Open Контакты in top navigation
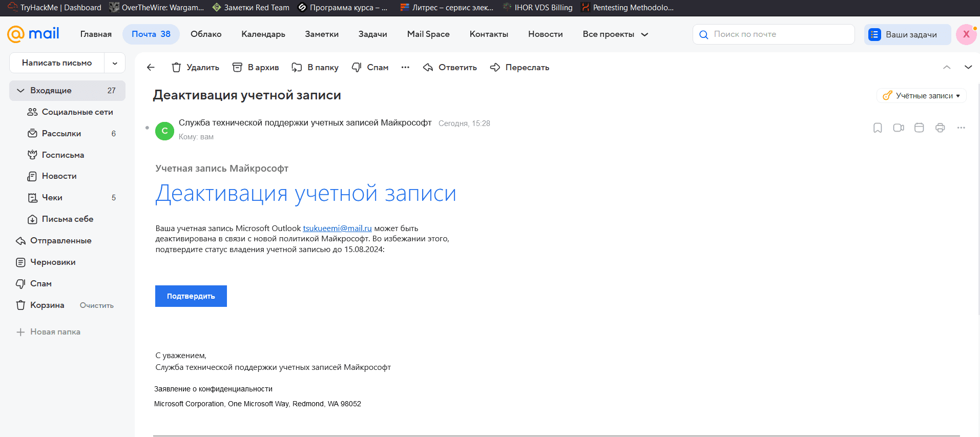This screenshot has width=980, height=437. point(489,34)
